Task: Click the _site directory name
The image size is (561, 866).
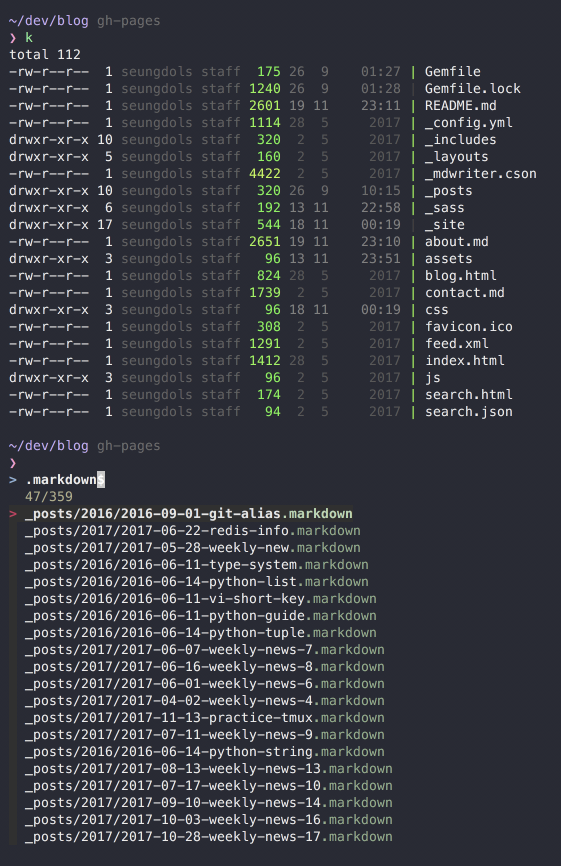Action: 444,225
